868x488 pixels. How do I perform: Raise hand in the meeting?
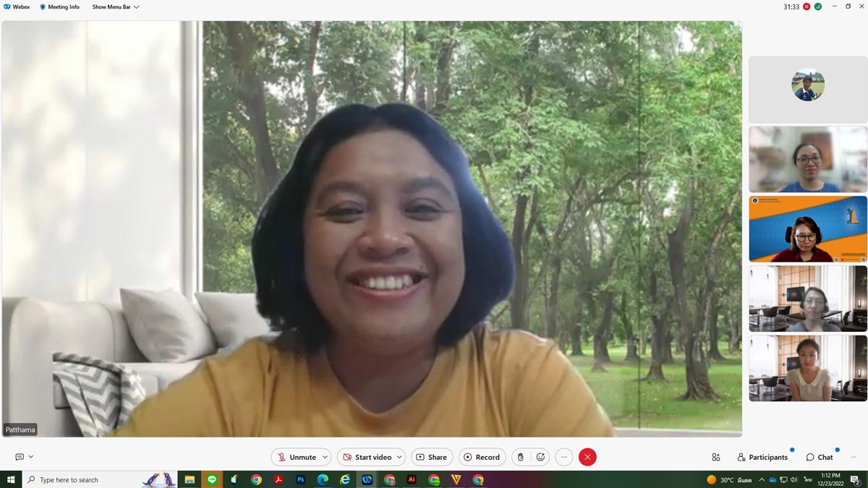pyautogui.click(x=520, y=457)
